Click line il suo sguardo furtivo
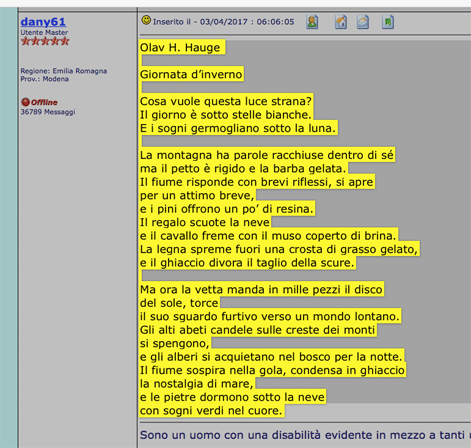This screenshot has width=471, height=448. pyautogui.click(x=270, y=316)
